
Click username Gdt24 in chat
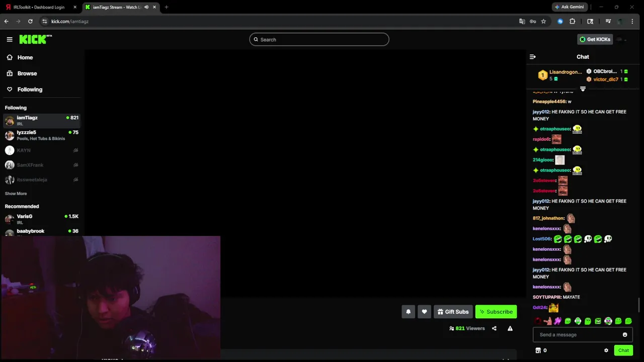click(x=539, y=307)
